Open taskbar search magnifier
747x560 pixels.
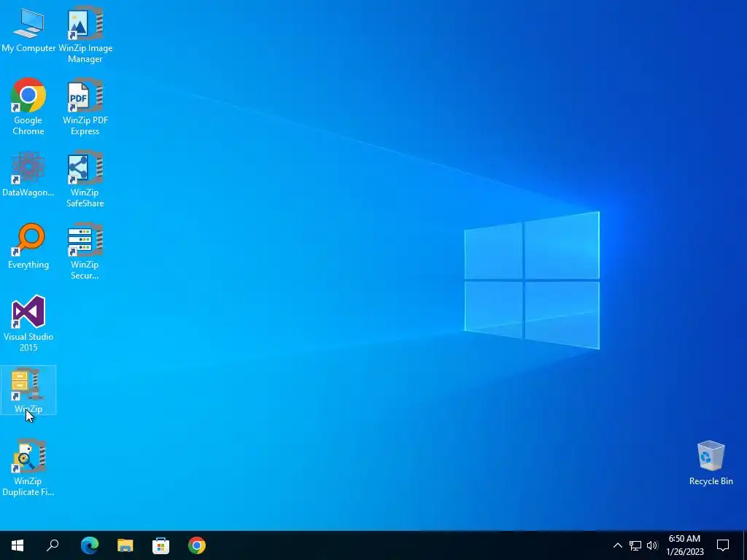click(53, 545)
